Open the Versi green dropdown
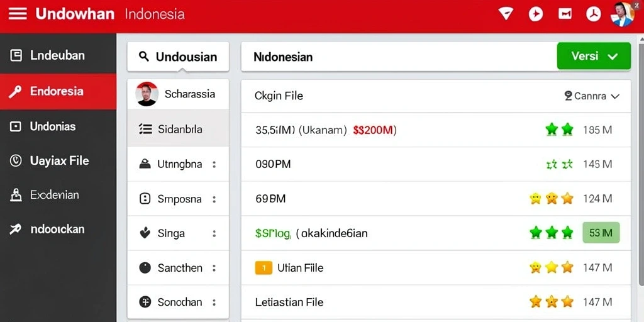Viewport: 644px width, 322px height. [x=594, y=56]
